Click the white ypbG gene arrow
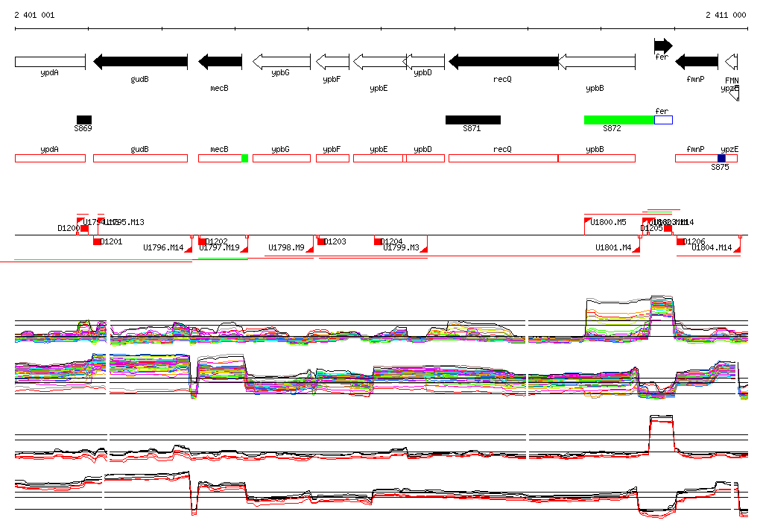This screenshot has width=763, height=532. [x=281, y=62]
